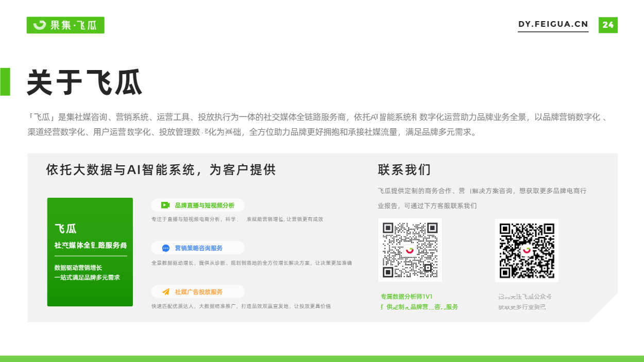The width and height of the screenshot is (644, 362).
Task: Open the 品牌直播与短视频分析 pill
Action: pos(198,205)
